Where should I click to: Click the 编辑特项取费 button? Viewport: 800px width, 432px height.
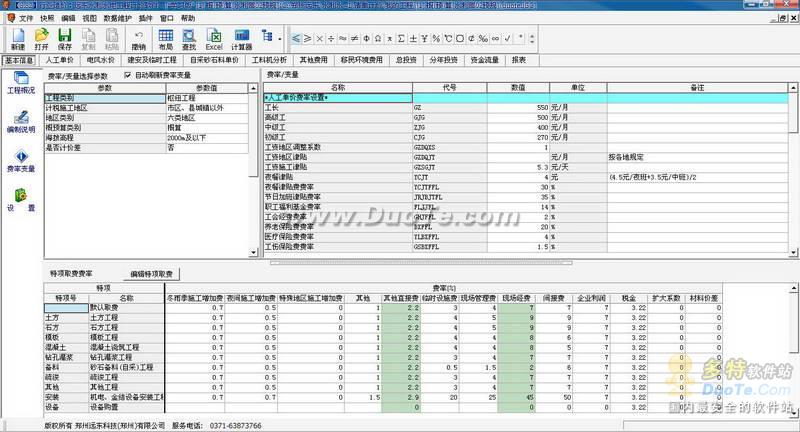154,273
